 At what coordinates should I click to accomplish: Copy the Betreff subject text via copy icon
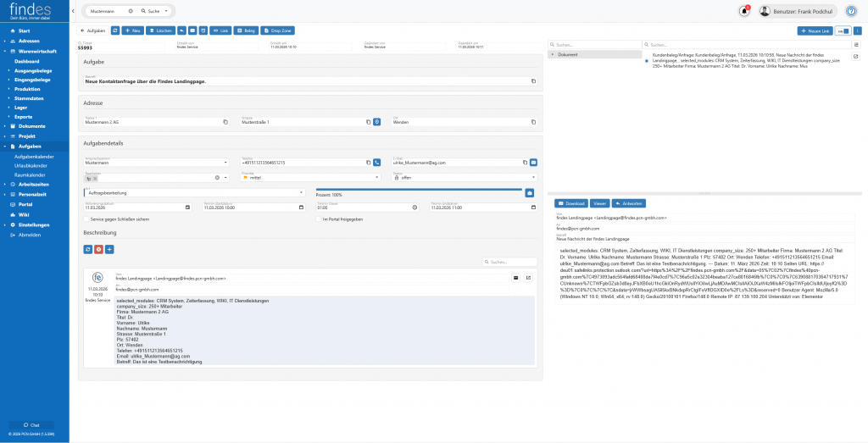(533, 81)
